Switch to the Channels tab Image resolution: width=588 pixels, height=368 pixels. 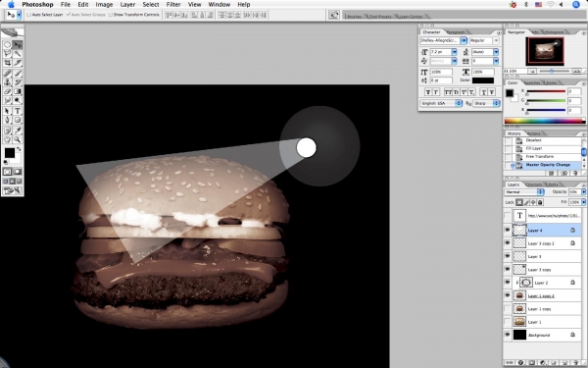534,184
